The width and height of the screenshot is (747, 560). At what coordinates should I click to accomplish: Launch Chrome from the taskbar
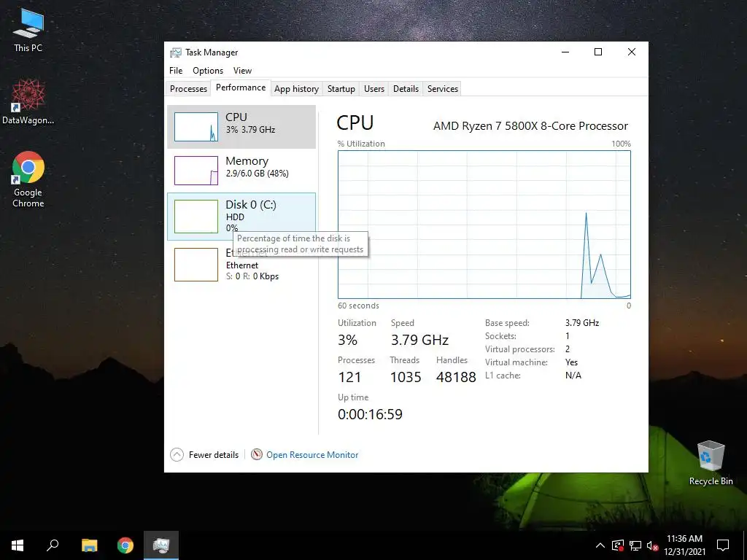point(125,545)
